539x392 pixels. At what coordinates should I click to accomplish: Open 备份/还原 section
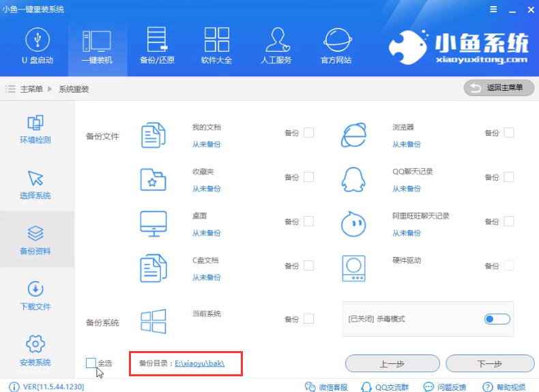(x=157, y=46)
